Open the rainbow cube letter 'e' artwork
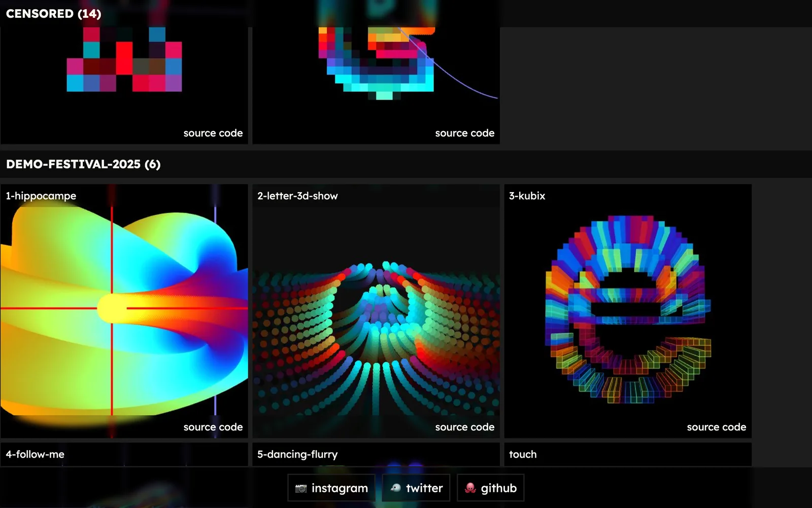 628,311
